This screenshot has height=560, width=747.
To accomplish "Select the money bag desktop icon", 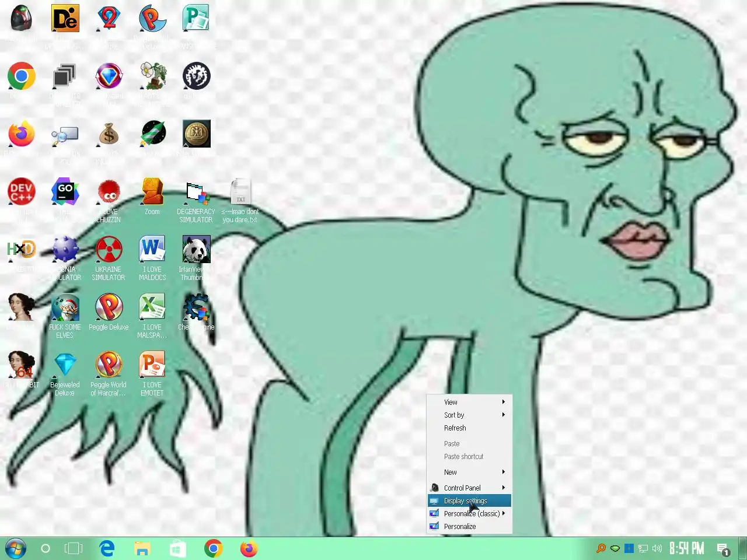I will pyautogui.click(x=109, y=134).
